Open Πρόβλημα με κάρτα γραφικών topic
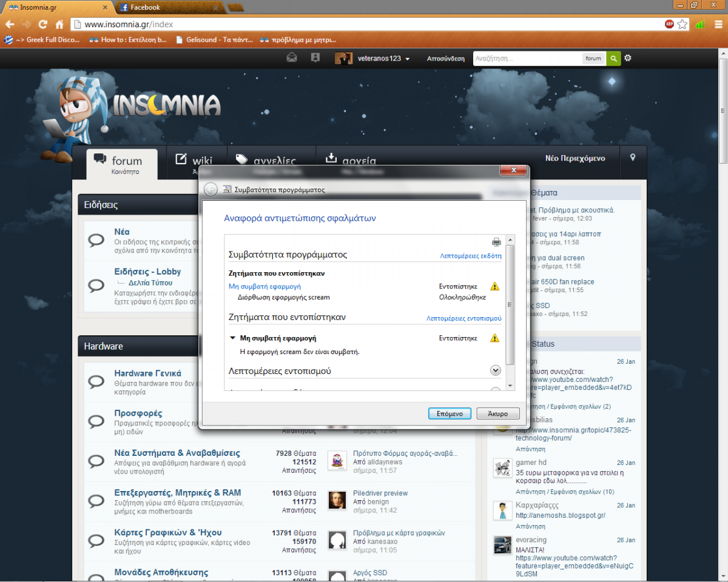 (399, 533)
